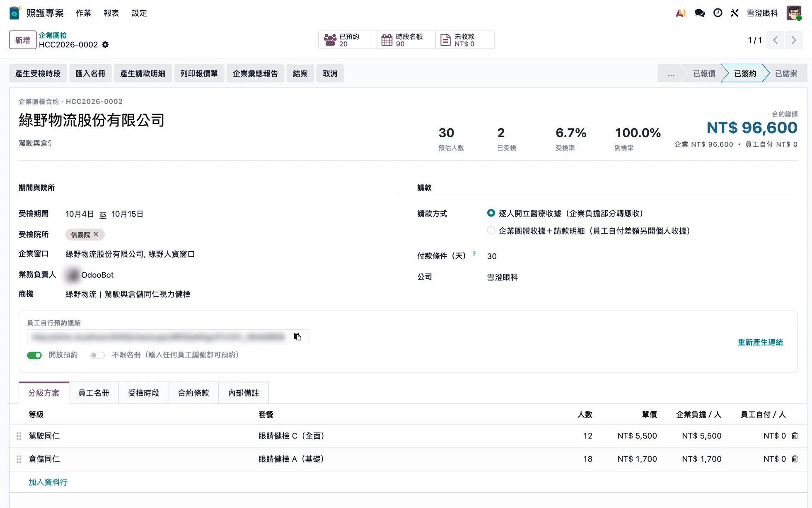This screenshot has width=812, height=508.
Task: Open the AI assistant icon
Action: coord(680,13)
